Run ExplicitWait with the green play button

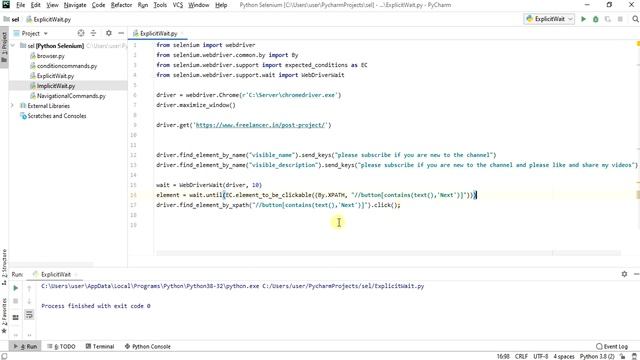tap(583, 19)
